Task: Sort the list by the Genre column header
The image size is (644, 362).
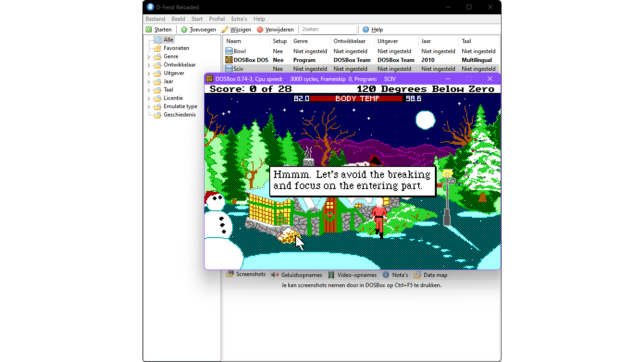Action: [310, 41]
